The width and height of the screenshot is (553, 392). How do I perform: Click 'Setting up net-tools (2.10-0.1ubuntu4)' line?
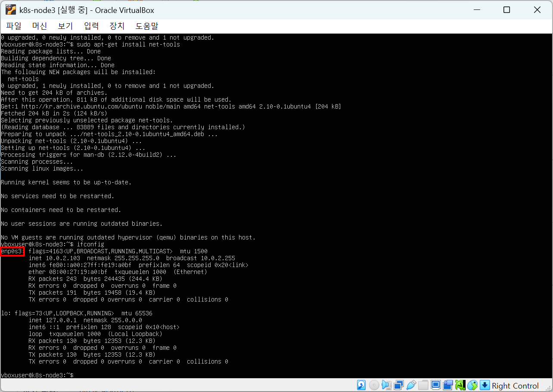click(73, 148)
